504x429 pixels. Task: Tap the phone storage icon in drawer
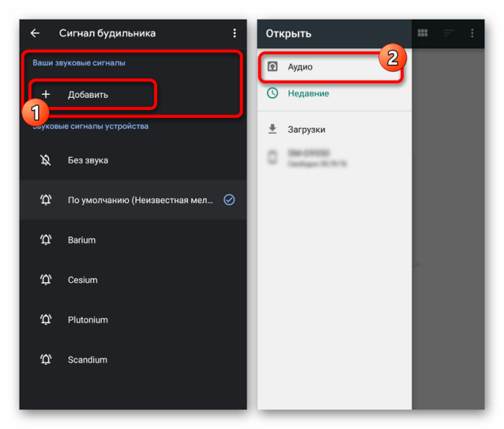pyautogui.click(x=273, y=158)
